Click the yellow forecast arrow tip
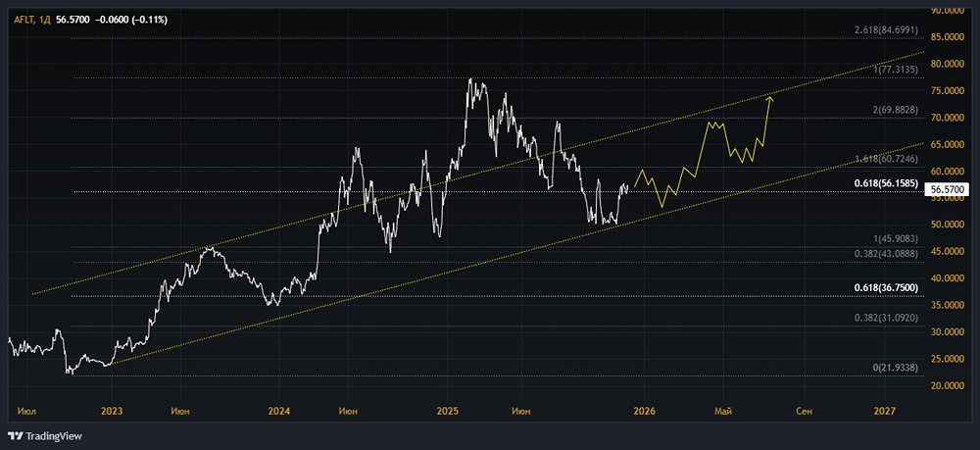 [x=771, y=97]
